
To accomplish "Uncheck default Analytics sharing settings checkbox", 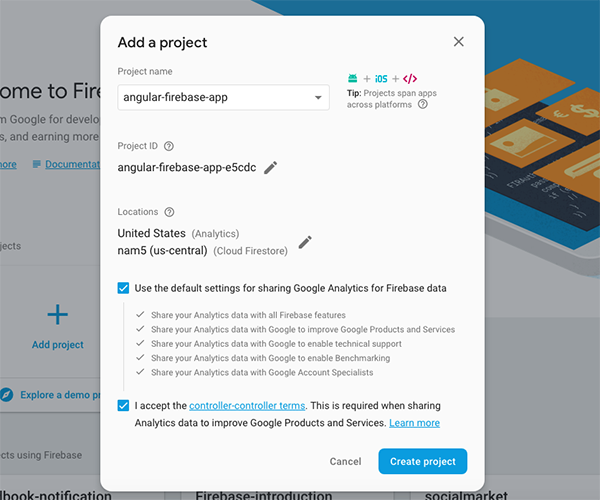I will pyautogui.click(x=123, y=288).
